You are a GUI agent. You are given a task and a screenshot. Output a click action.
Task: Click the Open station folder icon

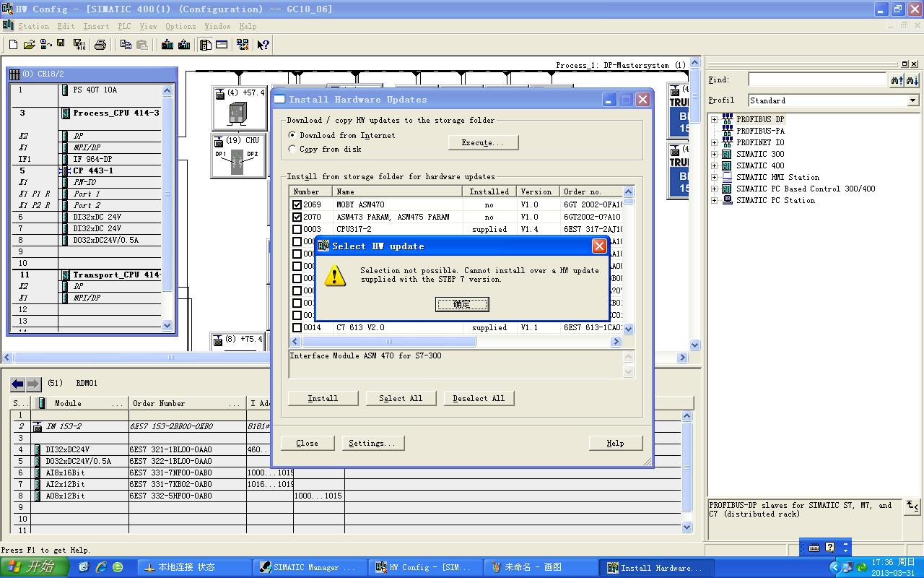29,45
